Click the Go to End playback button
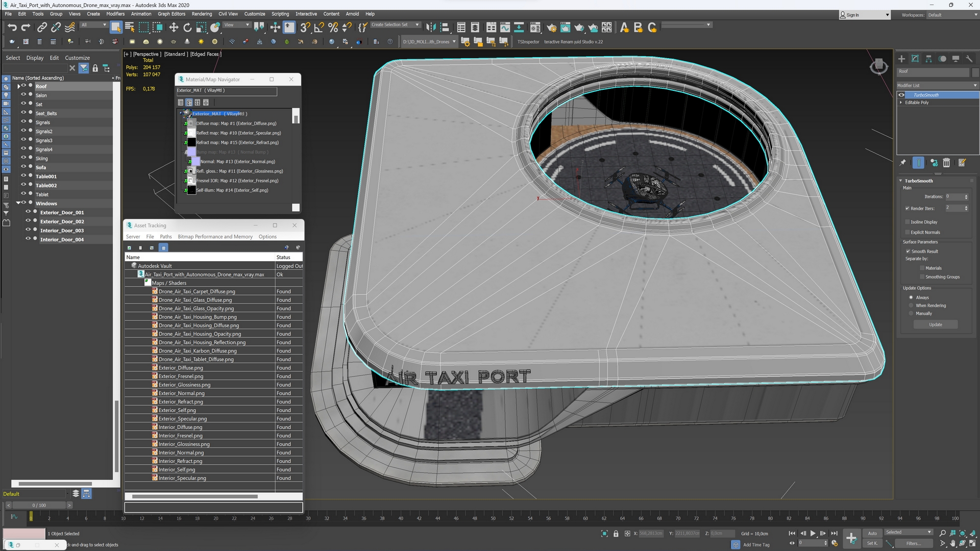This screenshot has height=551, width=980. point(834,533)
